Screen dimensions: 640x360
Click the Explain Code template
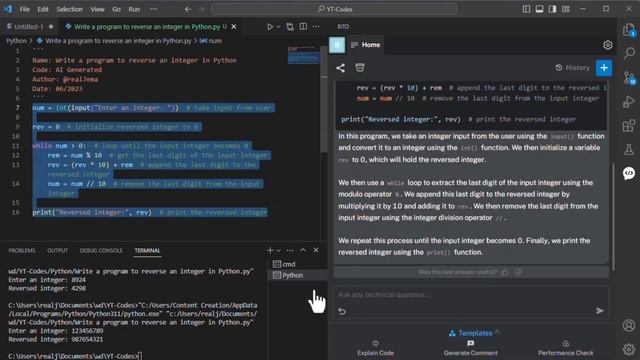click(376, 348)
